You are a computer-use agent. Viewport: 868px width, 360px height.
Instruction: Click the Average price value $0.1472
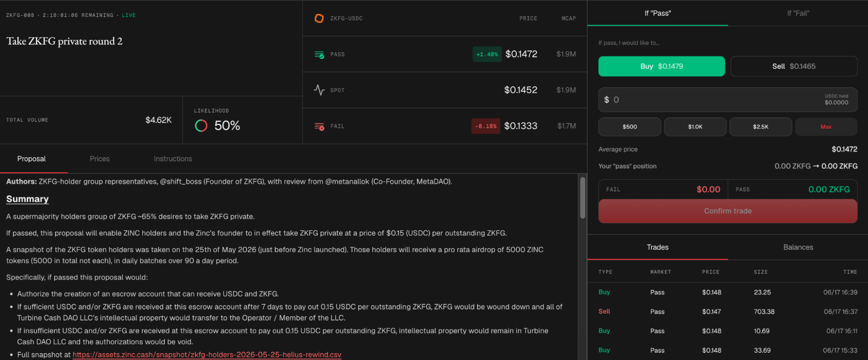pos(845,149)
